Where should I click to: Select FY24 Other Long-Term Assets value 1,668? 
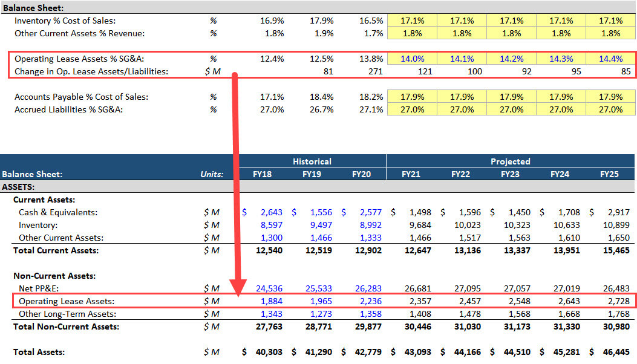[569, 314]
